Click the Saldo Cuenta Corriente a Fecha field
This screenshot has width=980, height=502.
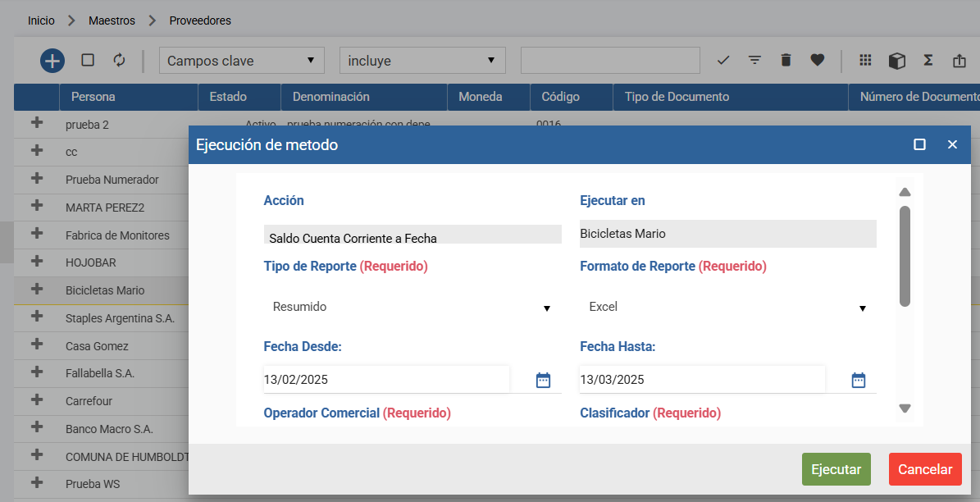pos(413,235)
